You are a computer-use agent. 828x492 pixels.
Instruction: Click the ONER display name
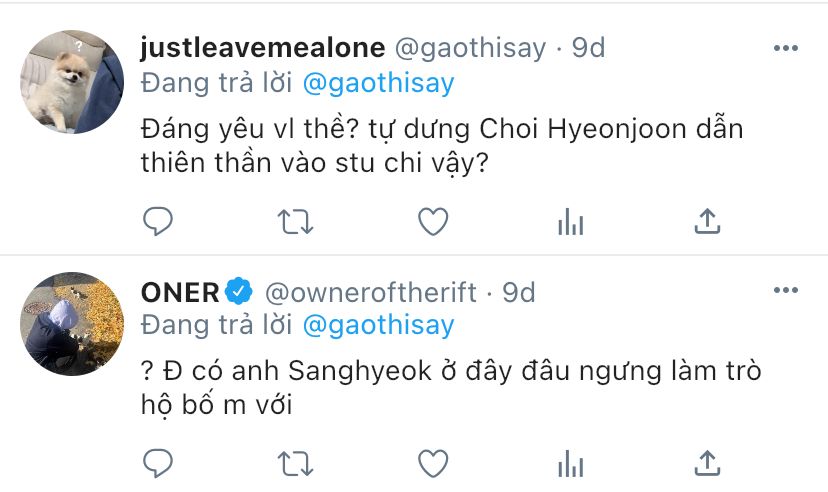tap(180, 292)
